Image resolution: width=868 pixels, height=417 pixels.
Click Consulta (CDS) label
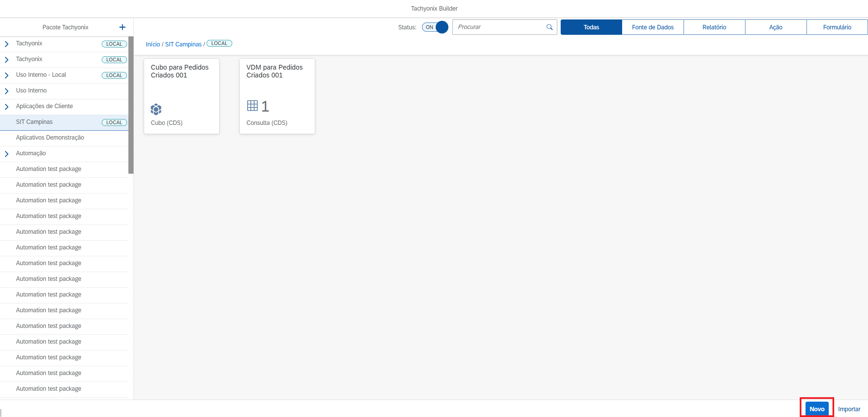tap(267, 123)
